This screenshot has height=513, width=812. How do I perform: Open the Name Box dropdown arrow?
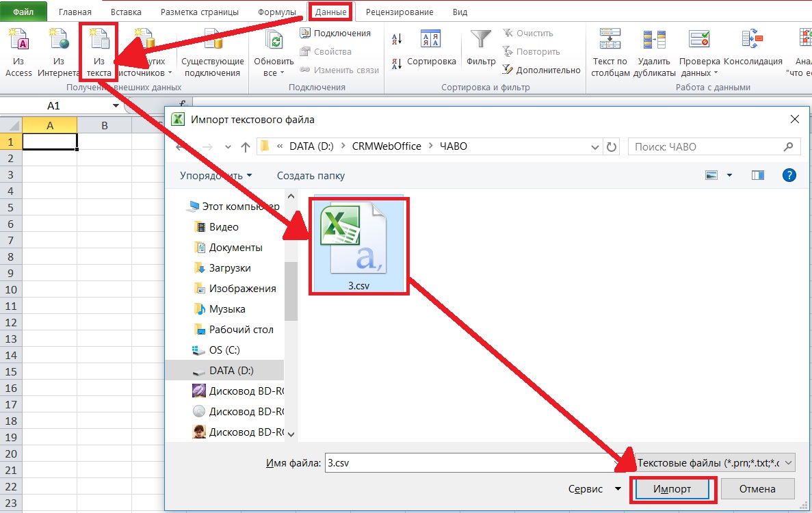point(116,106)
